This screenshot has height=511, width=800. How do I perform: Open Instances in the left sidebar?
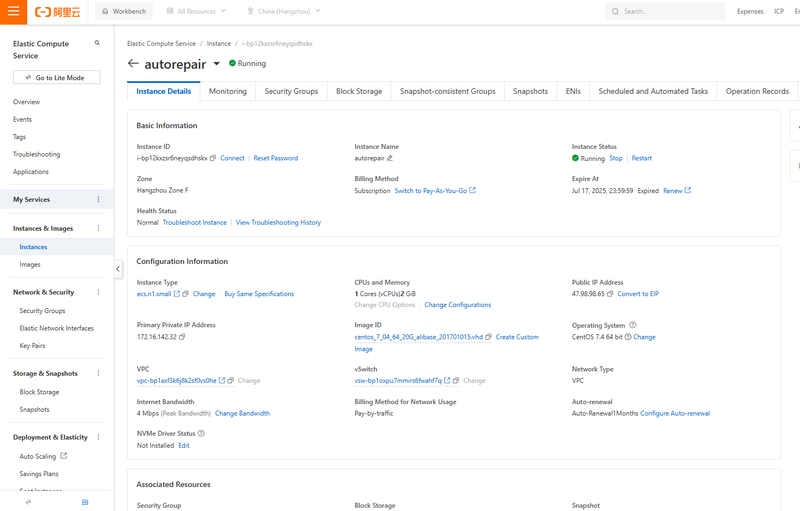[33, 247]
